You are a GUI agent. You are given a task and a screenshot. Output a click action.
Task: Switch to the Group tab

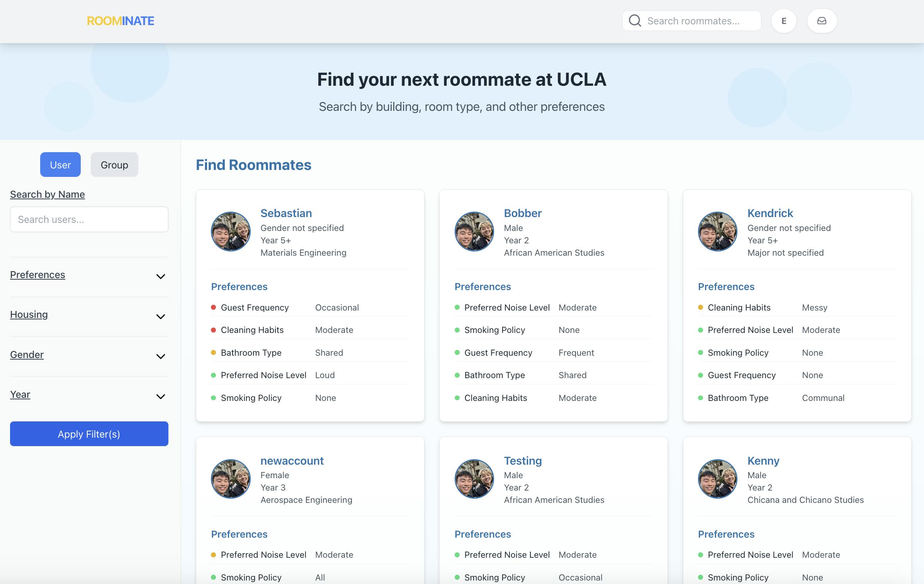coord(114,165)
